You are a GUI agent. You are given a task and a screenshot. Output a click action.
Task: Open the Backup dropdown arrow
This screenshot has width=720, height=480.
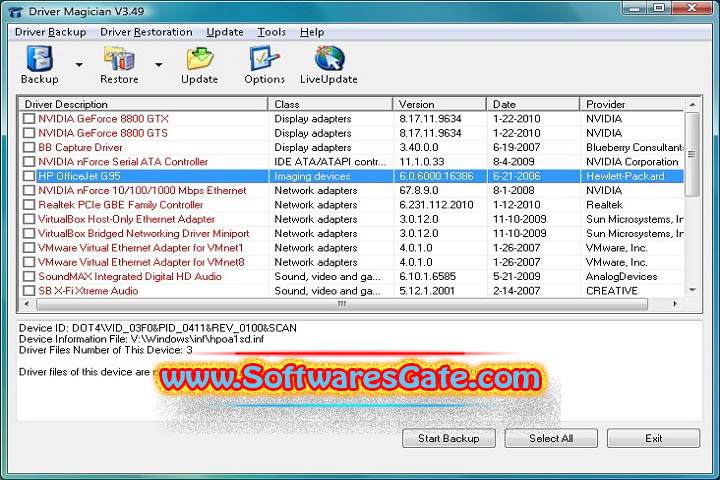pos(79,65)
